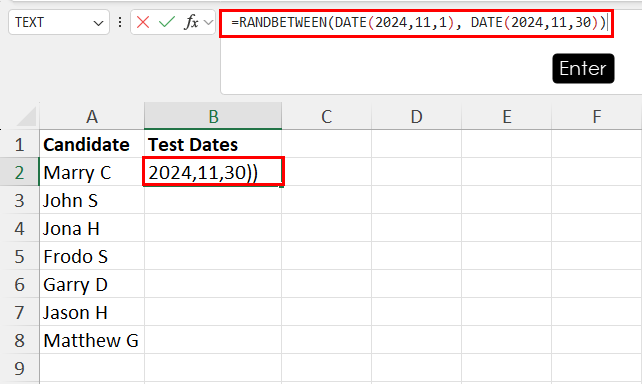Click empty cell C2 beside the formula cell
The width and height of the screenshot is (642, 384).
coord(327,172)
